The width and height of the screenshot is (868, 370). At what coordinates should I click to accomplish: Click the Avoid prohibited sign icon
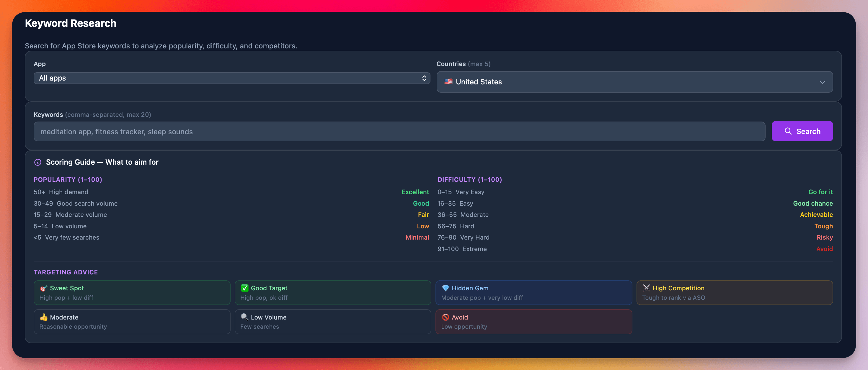coord(446,317)
